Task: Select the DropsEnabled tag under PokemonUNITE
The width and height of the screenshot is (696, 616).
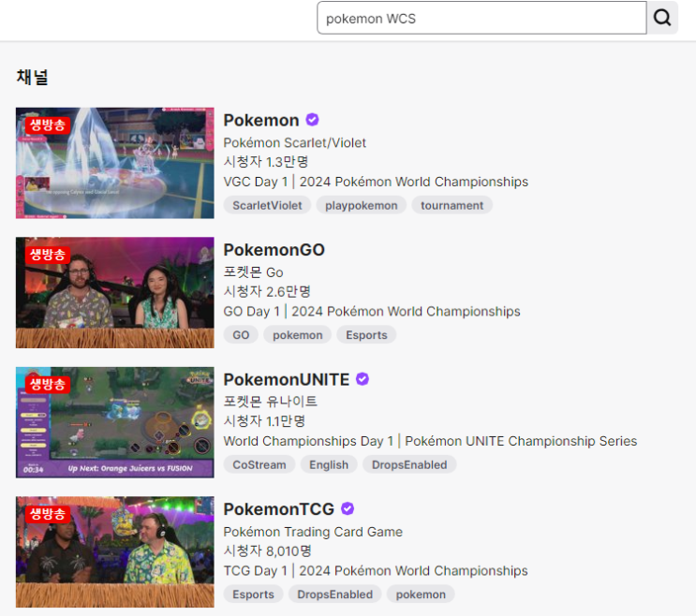Action: pyautogui.click(x=409, y=464)
